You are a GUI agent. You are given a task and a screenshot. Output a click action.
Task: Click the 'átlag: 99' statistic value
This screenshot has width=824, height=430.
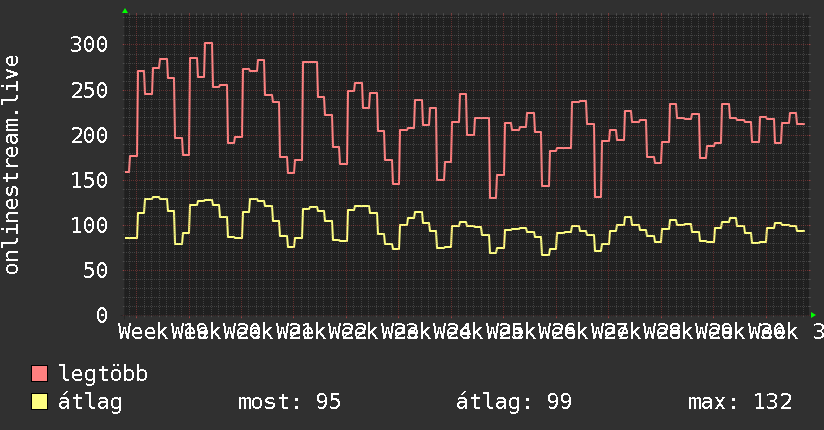pyautogui.click(x=514, y=402)
